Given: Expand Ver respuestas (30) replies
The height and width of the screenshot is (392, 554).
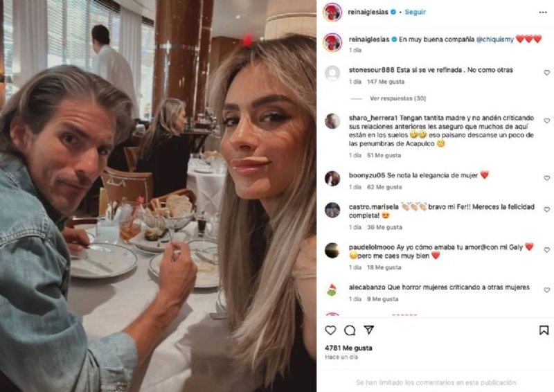Looking at the screenshot, I should point(397,98).
